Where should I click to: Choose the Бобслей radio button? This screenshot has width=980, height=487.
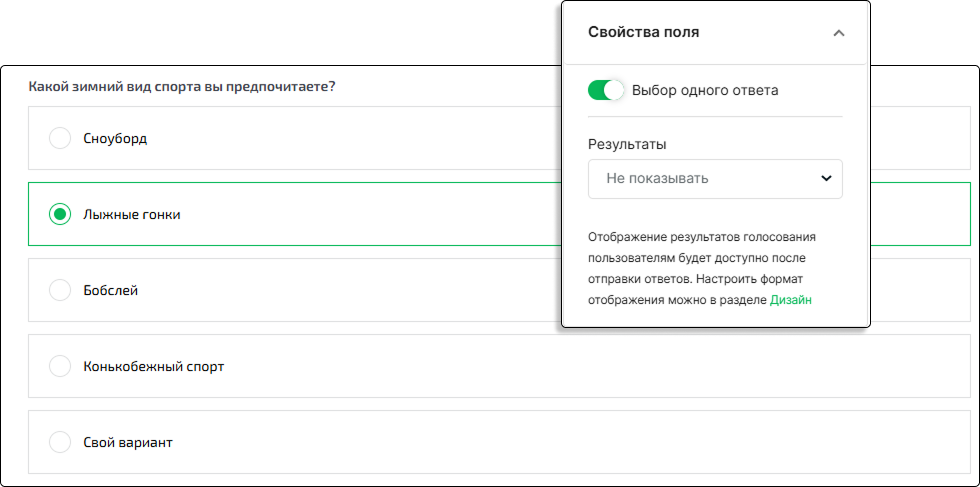(60, 290)
